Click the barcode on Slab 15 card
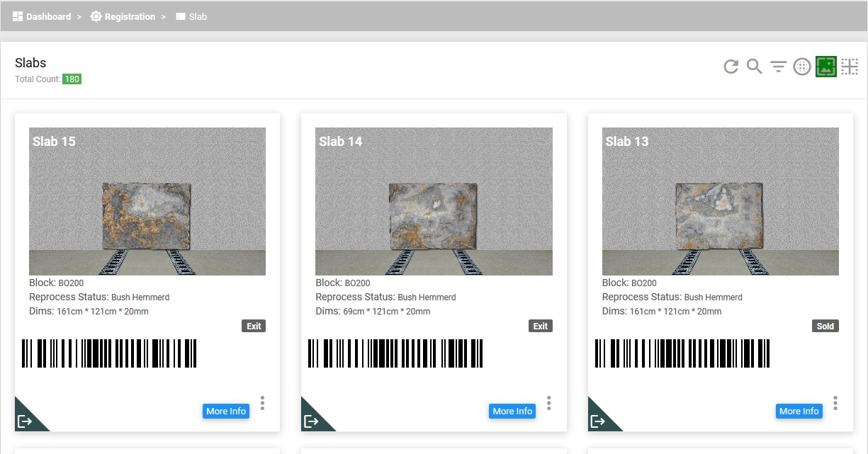The width and height of the screenshot is (868, 454). point(109,353)
